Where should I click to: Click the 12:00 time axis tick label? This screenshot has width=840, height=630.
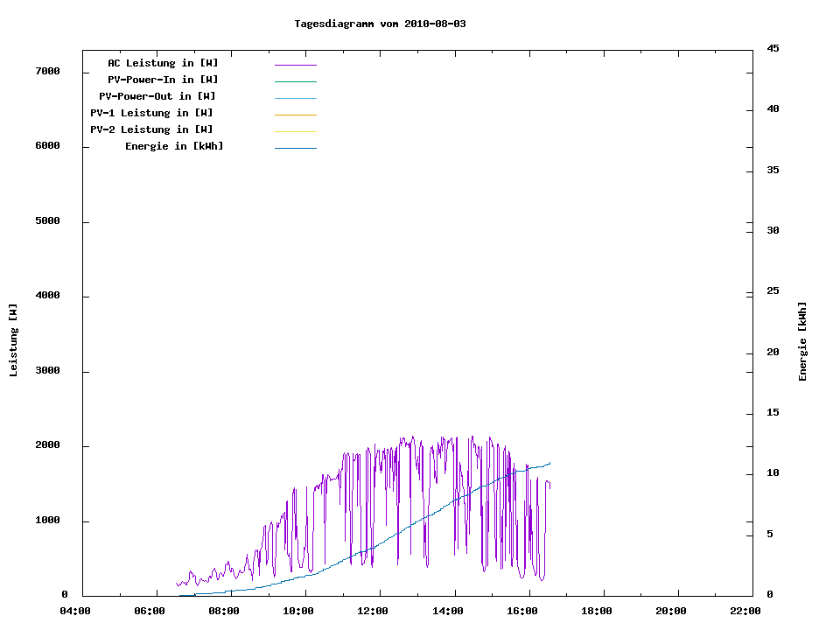373,611
